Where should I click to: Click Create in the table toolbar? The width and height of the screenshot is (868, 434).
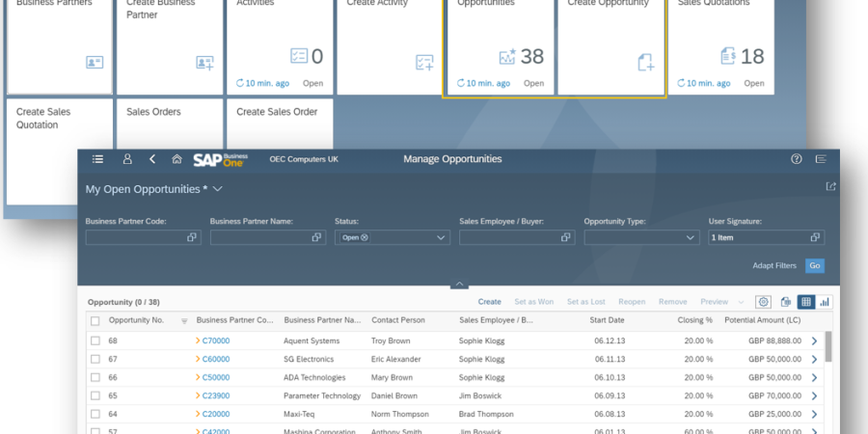tap(489, 302)
